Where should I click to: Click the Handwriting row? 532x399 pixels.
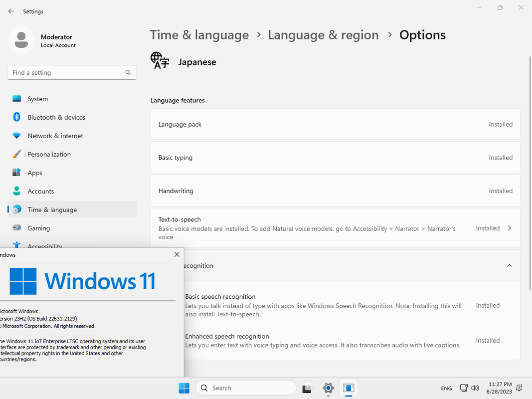(x=336, y=191)
